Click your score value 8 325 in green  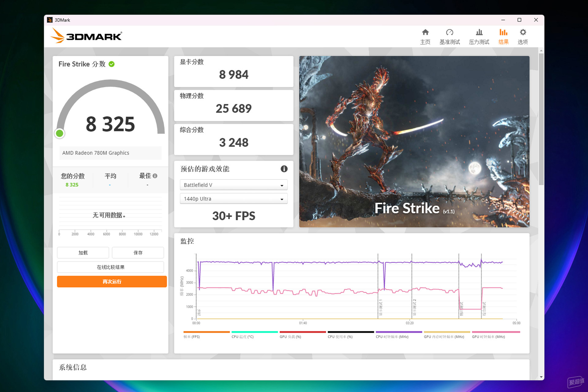(72, 185)
